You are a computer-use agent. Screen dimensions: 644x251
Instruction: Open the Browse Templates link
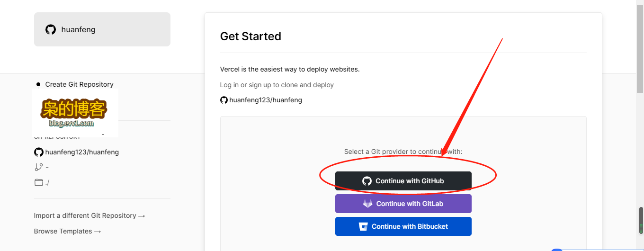coord(68,231)
